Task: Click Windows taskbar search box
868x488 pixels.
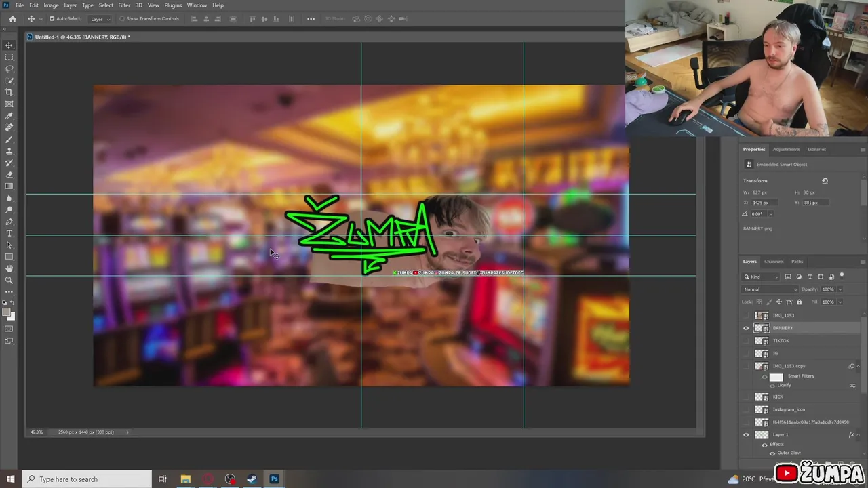Action: tap(87, 479)
